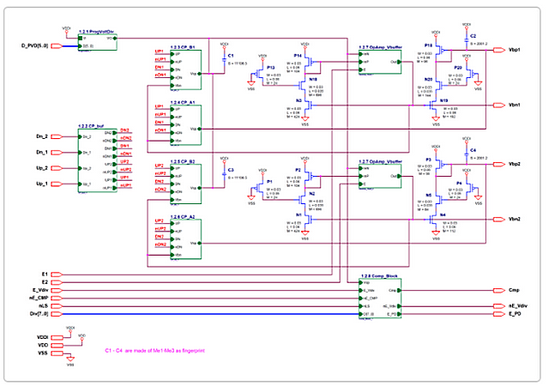Select the 1.2.3 CP_B1 block
Image resolution: width=549 pixels, height=392 pixels.
click(x=185, y=70)
